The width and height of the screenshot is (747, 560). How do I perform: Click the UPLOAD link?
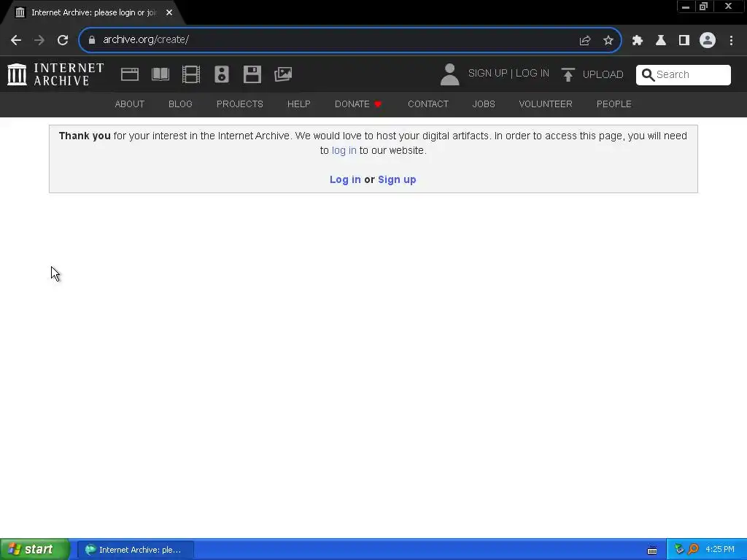point(603,75)
